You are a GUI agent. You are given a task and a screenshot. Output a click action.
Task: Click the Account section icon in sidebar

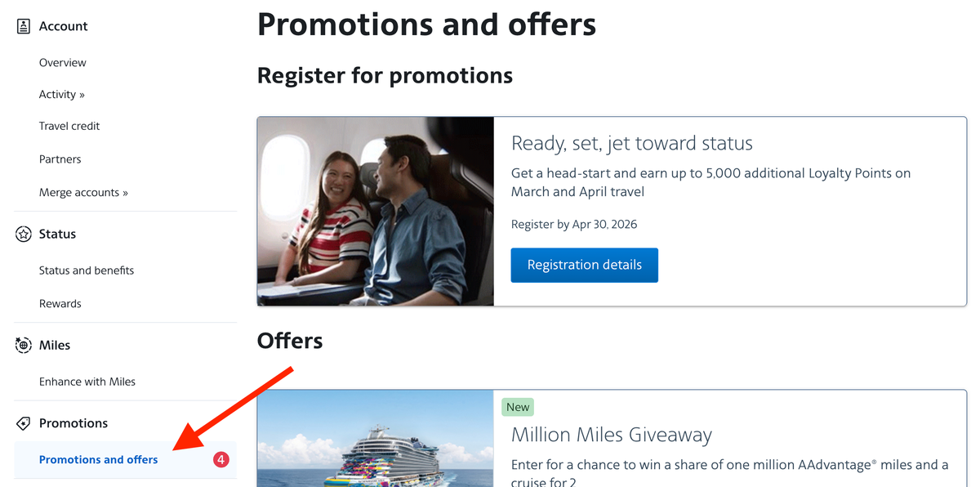pos(23,25)
